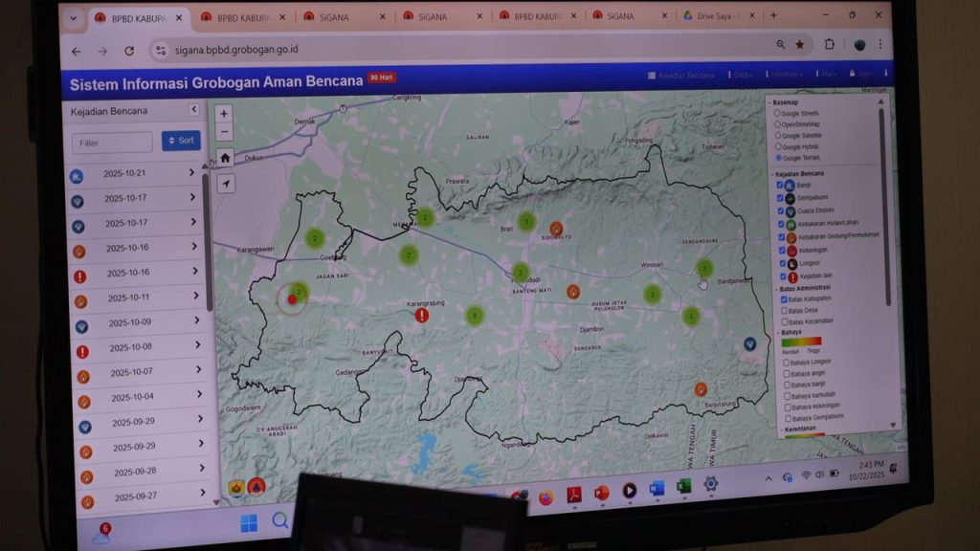Screen dimensions: 980x551
Task: Enable the Batas Desa checkbox
Action: (785, 310)
